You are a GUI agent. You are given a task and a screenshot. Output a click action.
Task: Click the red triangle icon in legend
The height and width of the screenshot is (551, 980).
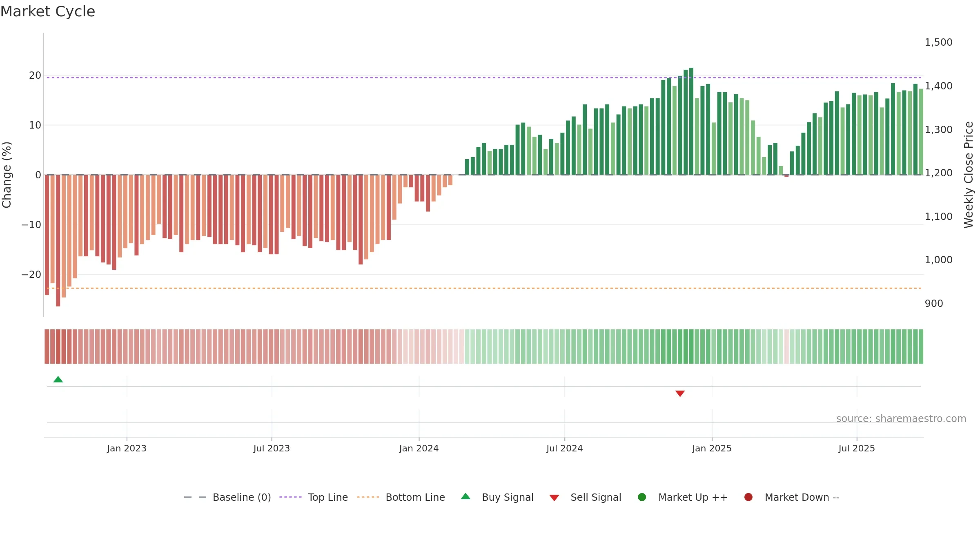(x=554, y=498)
